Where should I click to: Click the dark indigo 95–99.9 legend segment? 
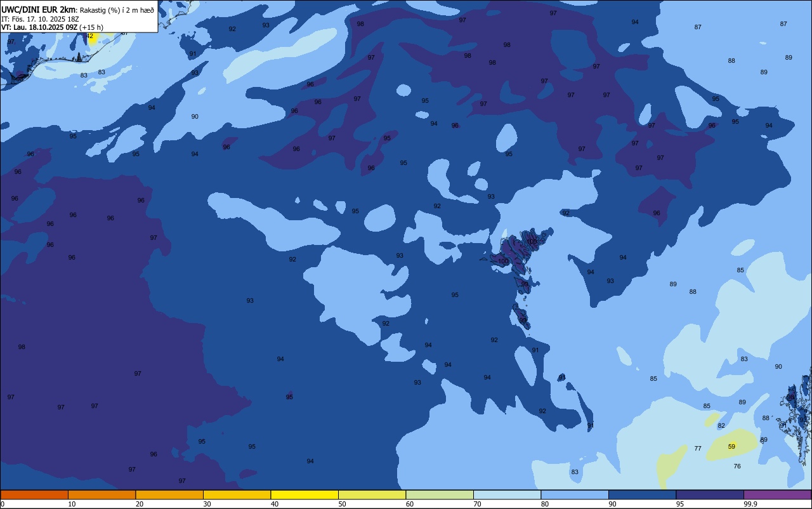[x=710, y=494]
